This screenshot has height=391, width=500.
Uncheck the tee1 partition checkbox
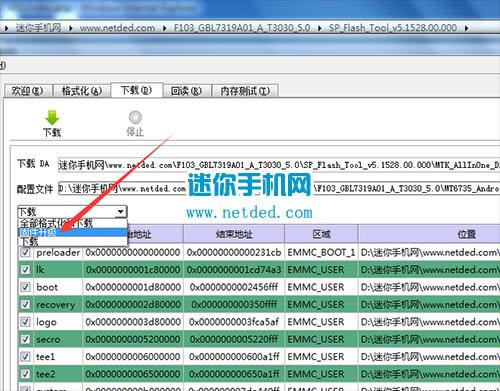tap(25, 356)
